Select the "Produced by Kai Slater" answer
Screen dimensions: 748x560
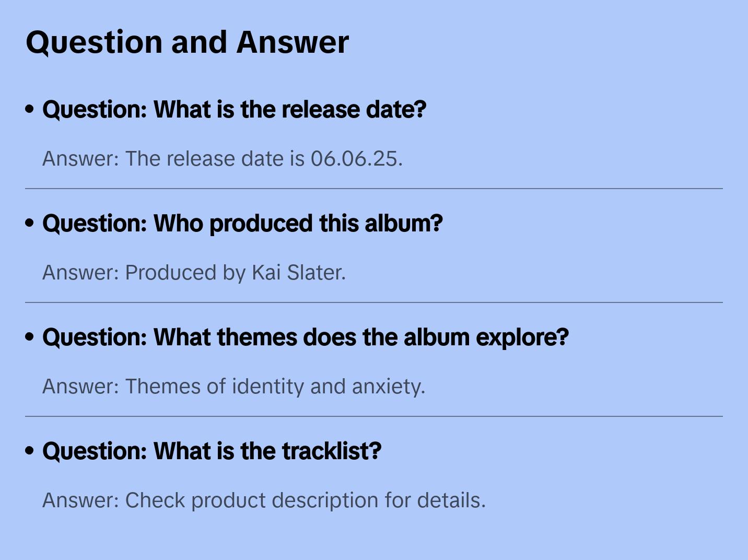[x=194, y=273]
